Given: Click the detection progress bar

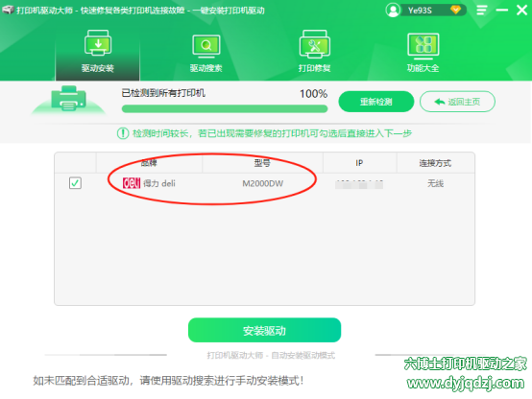Looking at the screenshot, I should point(225,108).
